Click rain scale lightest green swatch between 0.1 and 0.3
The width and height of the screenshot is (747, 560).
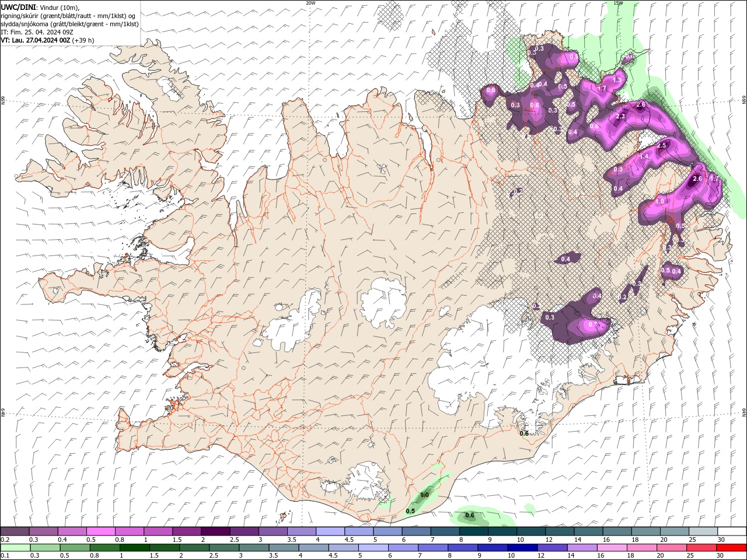point(15,548)
